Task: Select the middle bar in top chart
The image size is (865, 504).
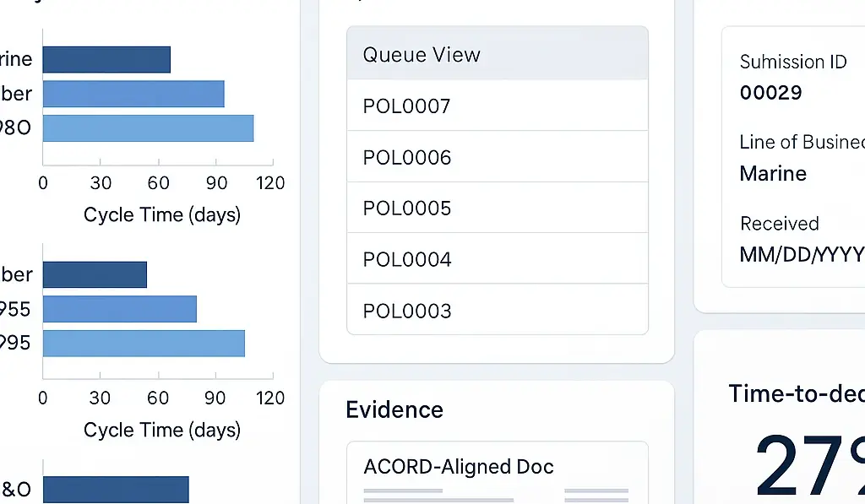Action: point(133,94)
